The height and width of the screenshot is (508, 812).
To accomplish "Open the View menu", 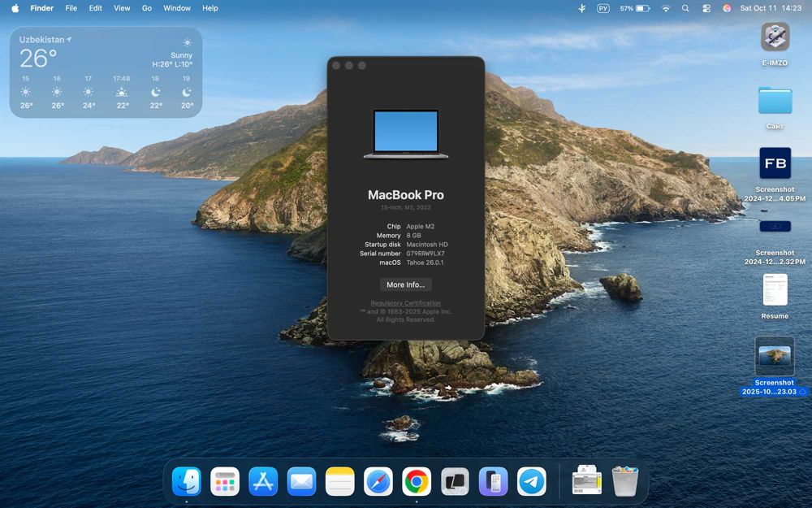I will [122, 8].
